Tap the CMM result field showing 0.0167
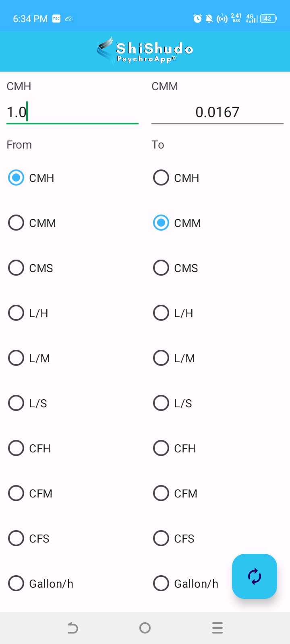This screenshot has height=644, width=290. pos(217,112)
